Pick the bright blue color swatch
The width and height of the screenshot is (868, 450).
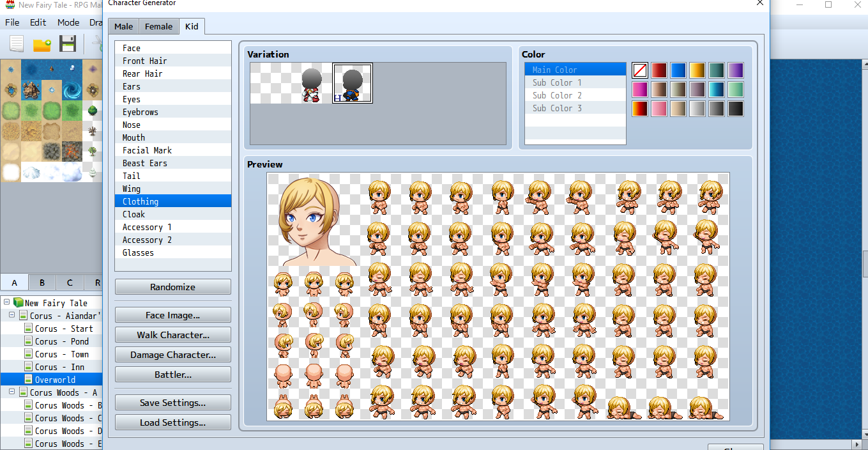(678, 70)
